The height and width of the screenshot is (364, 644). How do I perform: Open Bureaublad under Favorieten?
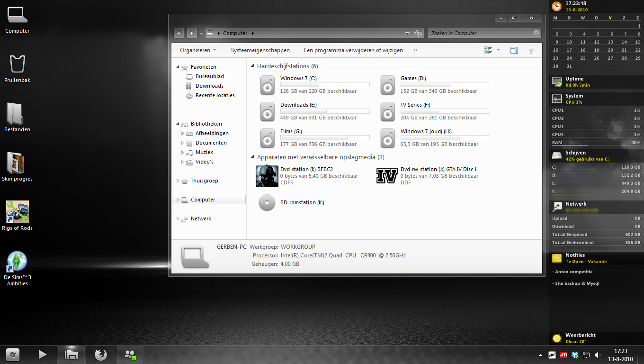click(210, 77)
